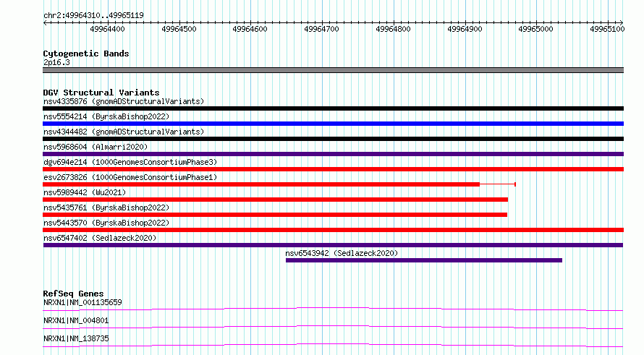
Task: Open variant nsv5968604 Almarri2020 label
Action: [96, 147]
